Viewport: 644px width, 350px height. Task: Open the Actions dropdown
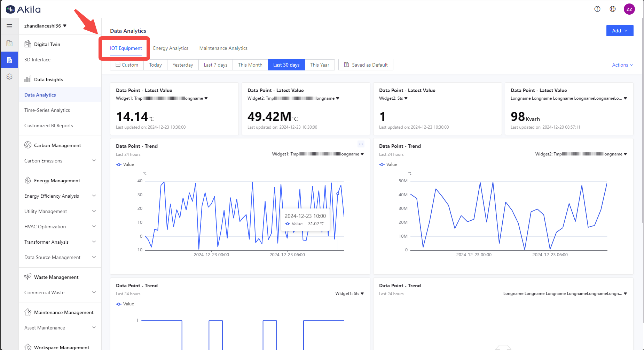coord(622,65)
